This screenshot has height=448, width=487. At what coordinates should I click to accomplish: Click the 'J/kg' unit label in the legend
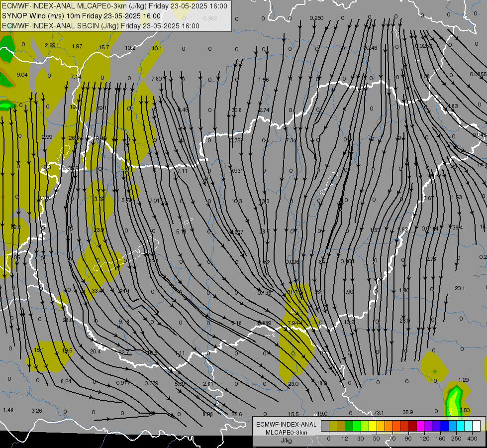287,441
